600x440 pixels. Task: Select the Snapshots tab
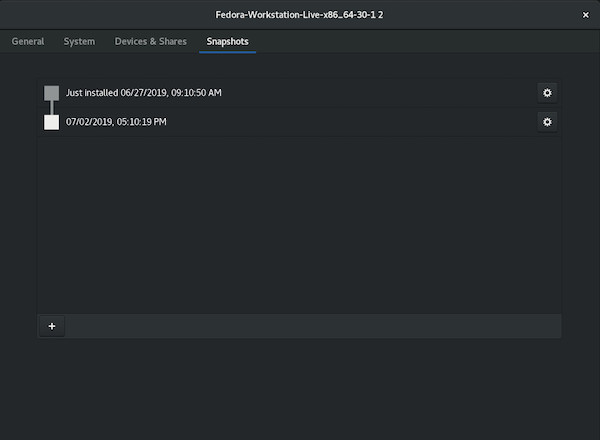point(227,42)
